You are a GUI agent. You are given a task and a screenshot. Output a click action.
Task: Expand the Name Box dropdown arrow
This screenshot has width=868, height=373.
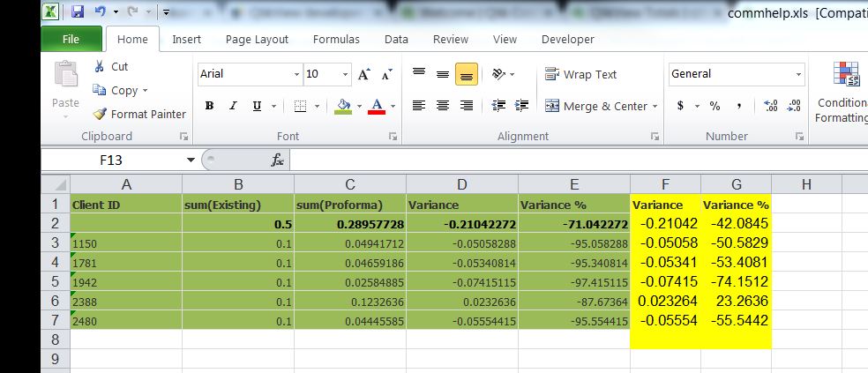(191, 160)
